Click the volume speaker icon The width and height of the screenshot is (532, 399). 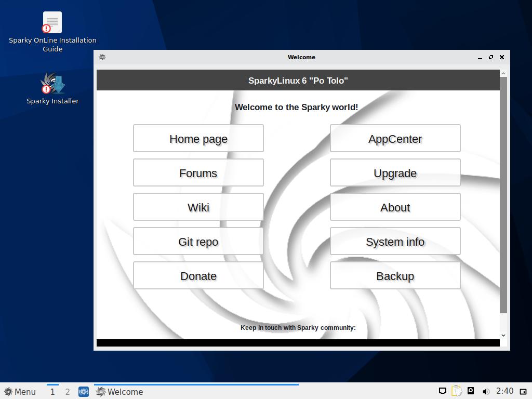click(x=486, y=392)
